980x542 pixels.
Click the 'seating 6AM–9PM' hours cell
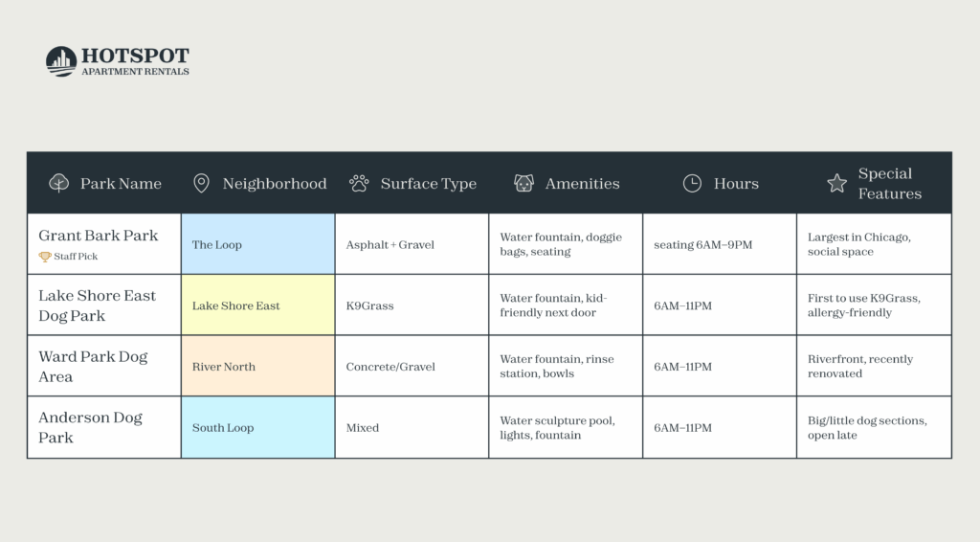pyautogui.click(x=720, y=244)
